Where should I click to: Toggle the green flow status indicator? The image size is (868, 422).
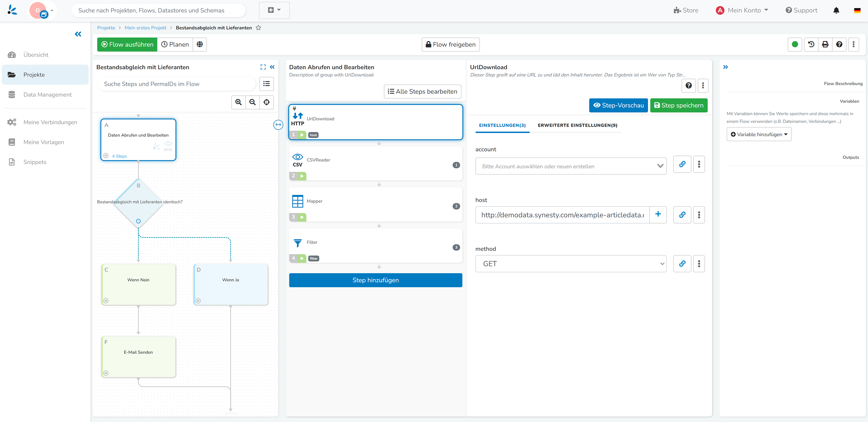click(x=795, y=44)
